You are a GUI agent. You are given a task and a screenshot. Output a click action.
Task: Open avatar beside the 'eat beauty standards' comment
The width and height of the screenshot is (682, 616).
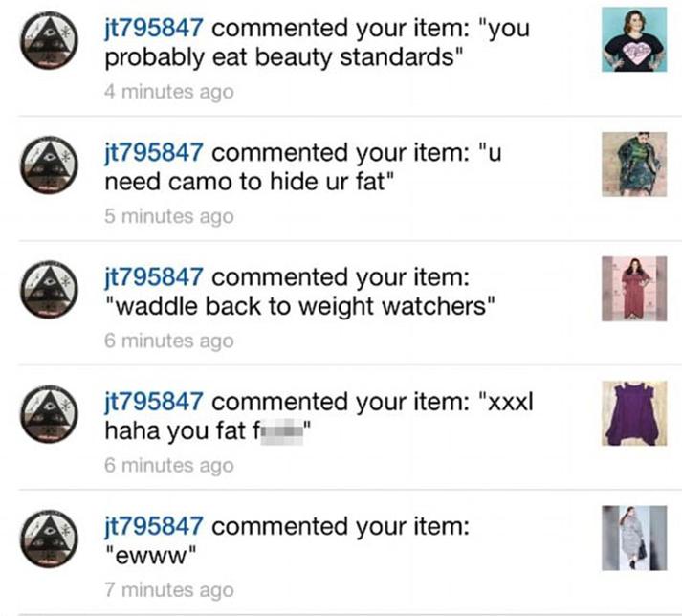coord(49,40)
